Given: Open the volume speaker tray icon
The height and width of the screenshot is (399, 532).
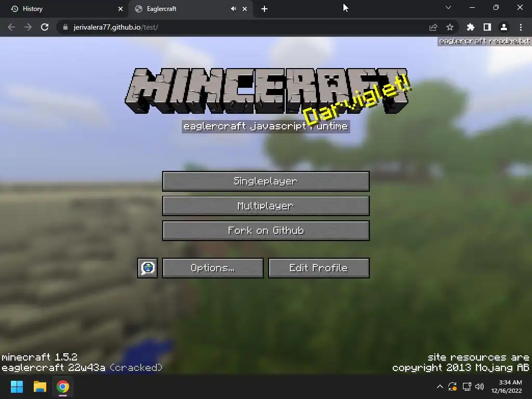Looking at the screenshot, I should click(x=480, y=387).
